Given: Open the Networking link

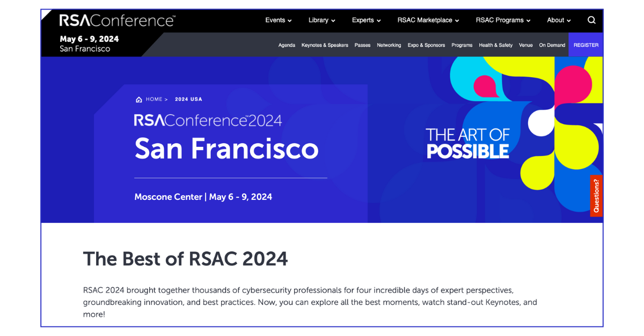Looking at the screenshot, I should 389,45.
